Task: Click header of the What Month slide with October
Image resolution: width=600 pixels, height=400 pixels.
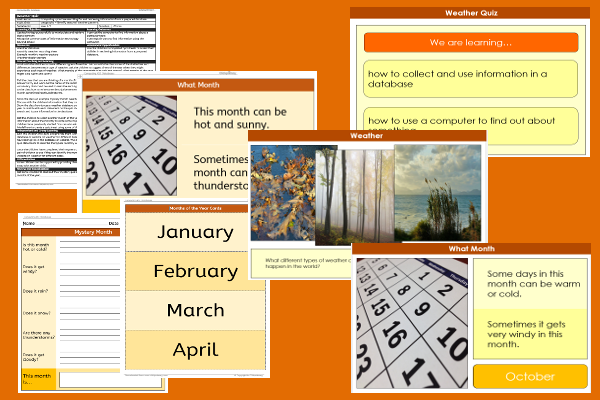Action: (x=471, y=249)
